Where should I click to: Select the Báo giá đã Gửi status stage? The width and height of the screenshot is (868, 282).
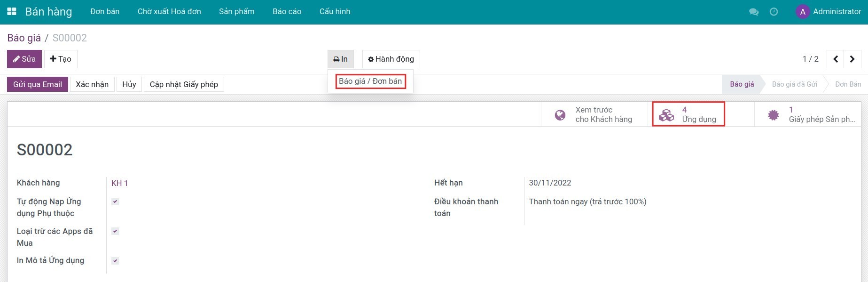[x=794, y=84]
